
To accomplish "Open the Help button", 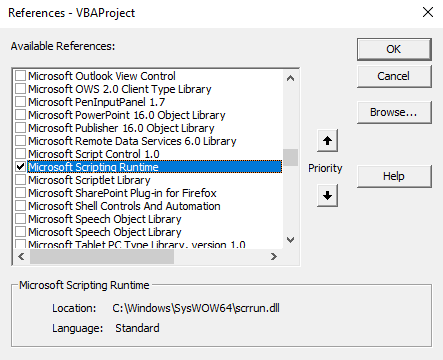I will pyautogui.click(x=394, y=176).
